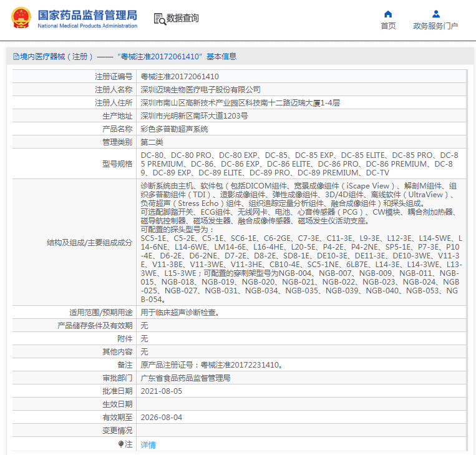This screenshot has height=455, width=476.
Task: Select approval date 2021-08-05
Action: click(161, 391)
